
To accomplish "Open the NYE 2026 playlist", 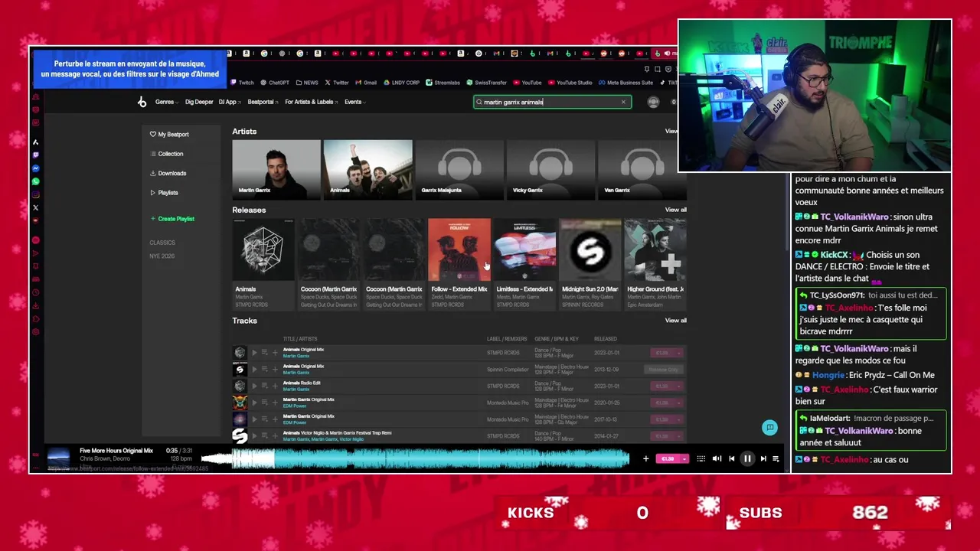I will (x=162, y=256).
